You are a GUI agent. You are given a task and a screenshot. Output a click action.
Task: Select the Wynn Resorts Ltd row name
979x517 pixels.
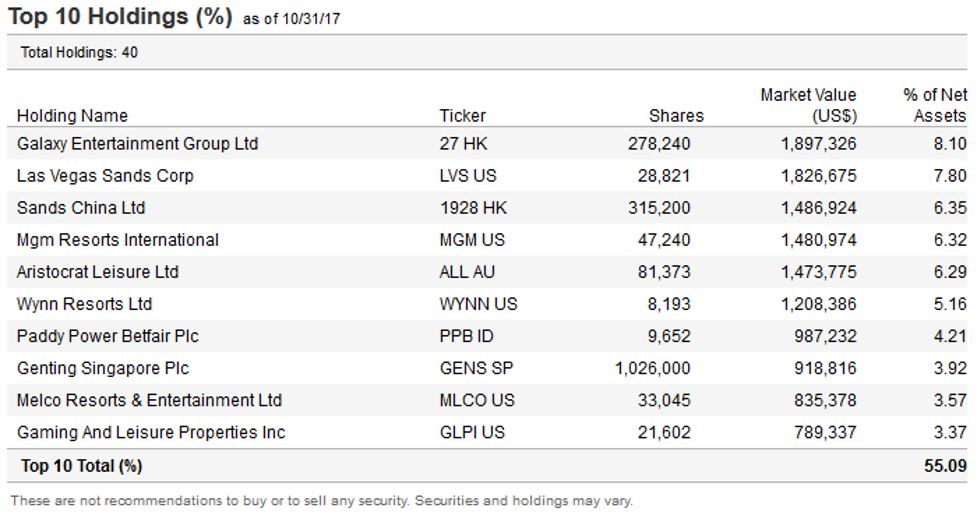pos(84,304)
